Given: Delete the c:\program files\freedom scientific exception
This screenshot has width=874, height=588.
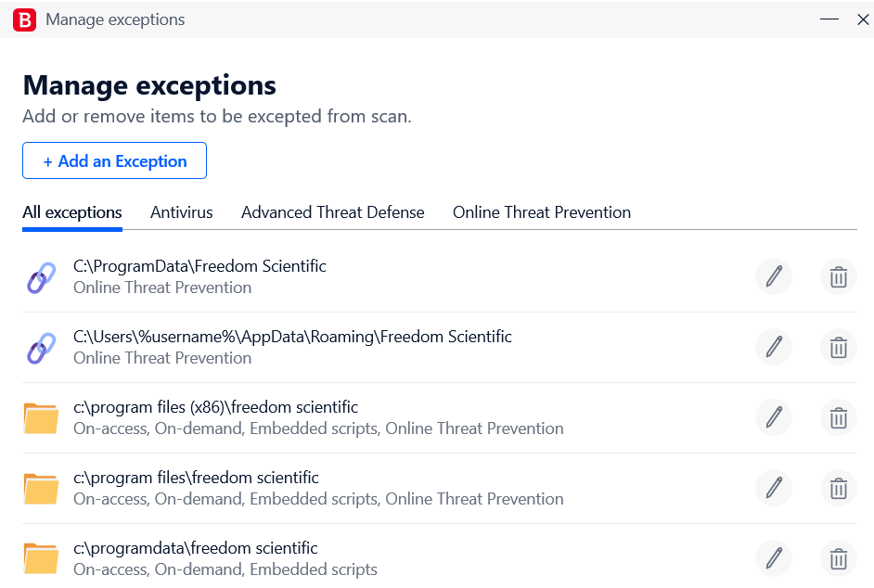Looking at the screenshot, I should 838,488.
